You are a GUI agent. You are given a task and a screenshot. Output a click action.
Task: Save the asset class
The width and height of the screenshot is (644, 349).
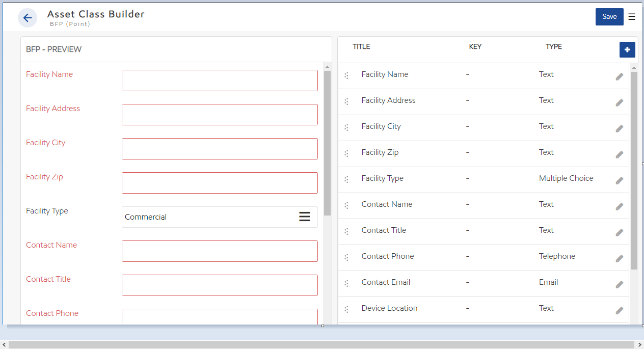(609, 17)
